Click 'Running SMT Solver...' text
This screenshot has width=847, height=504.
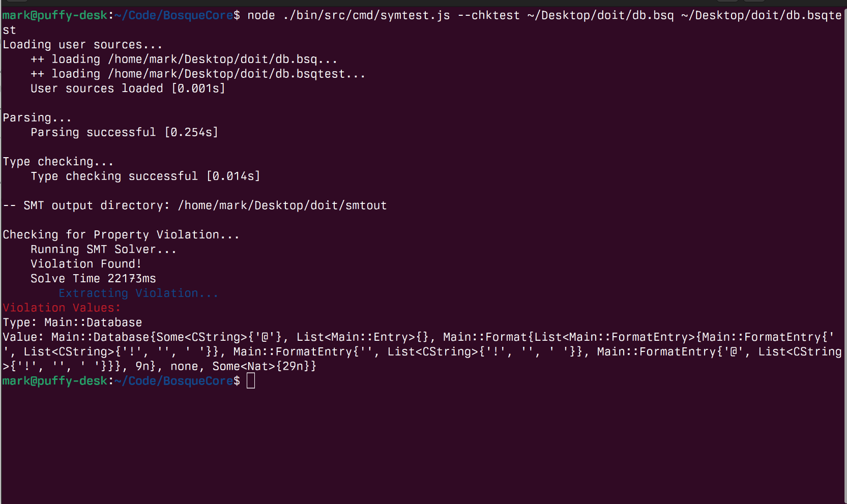(x=103, y=250)
